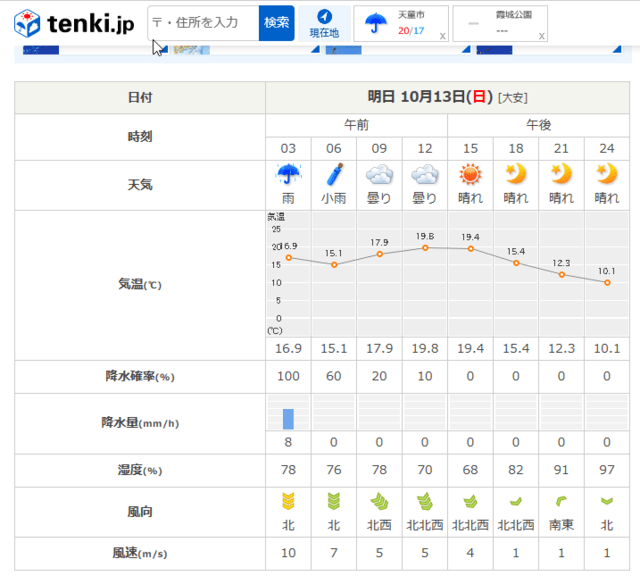Close the 霞城公園 location card

coord(542,36)
